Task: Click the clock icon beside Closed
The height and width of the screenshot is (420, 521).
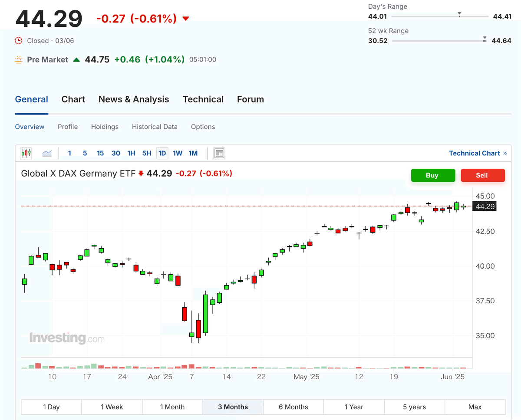Action: (19, 40)
